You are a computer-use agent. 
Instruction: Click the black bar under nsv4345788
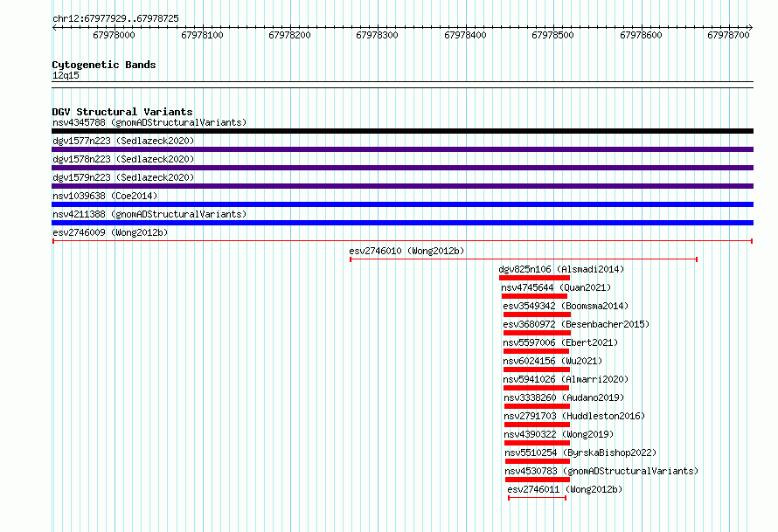[402, 131]
